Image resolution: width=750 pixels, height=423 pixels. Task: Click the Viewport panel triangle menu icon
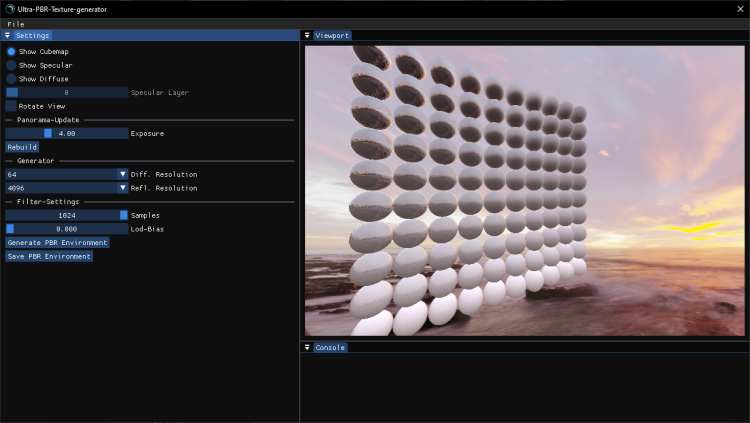click(x=308, y=35)
